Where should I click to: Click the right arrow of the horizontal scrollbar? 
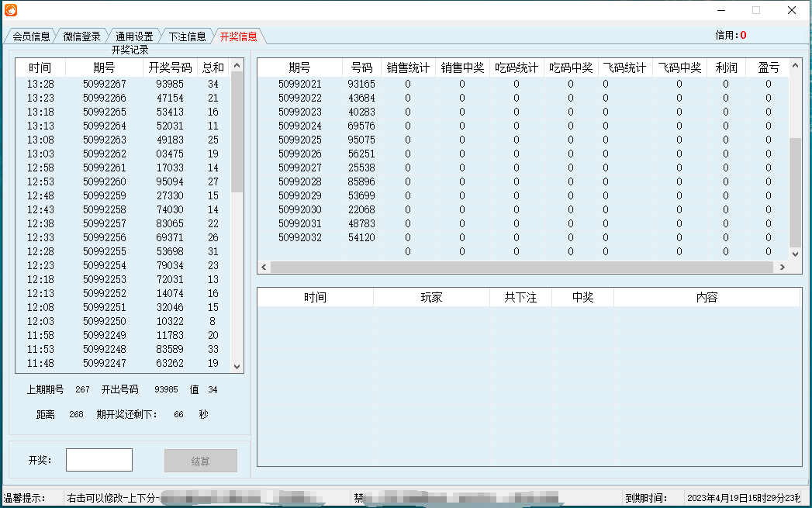(x=783, y=267)
